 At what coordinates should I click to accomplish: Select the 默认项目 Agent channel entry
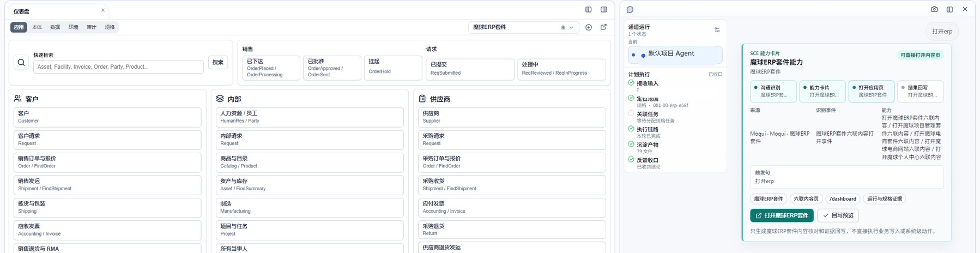675,55
